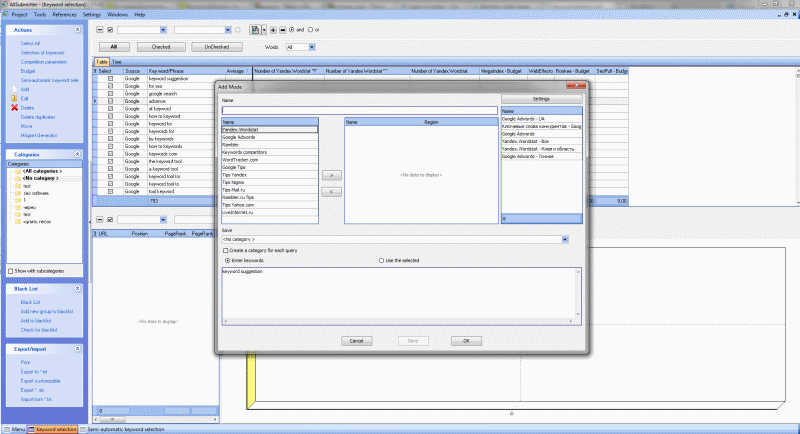
Task: Toggle 'Show with subcategories' checkbox
Action: point(11,271)
